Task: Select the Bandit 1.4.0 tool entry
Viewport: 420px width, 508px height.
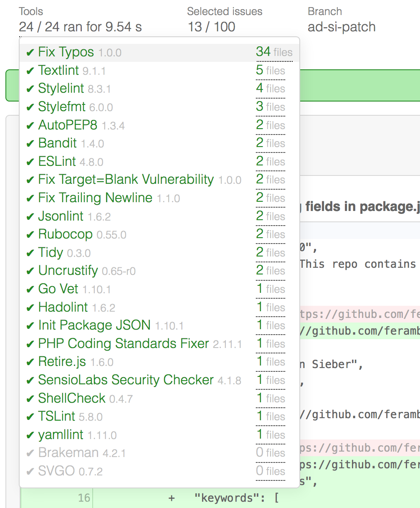Action: [x=159, y=143]
